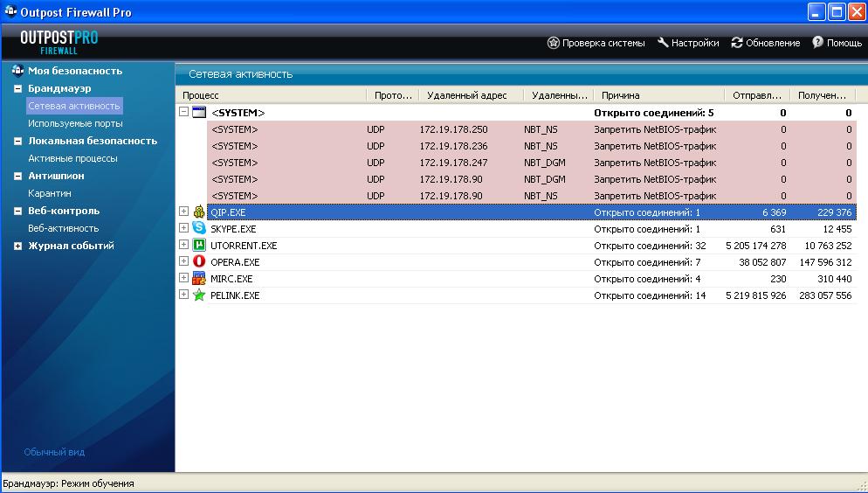
Task: Click the Skype process icon
Action: (199, 228)
